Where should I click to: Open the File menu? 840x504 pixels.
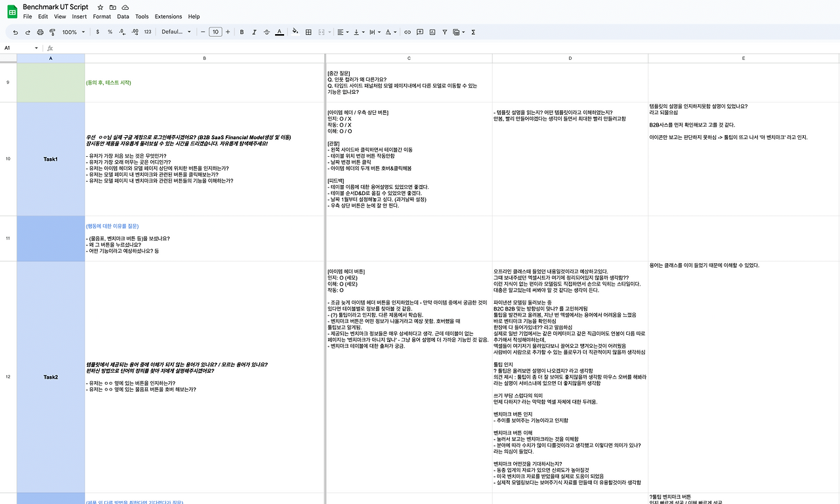(28, 16)
